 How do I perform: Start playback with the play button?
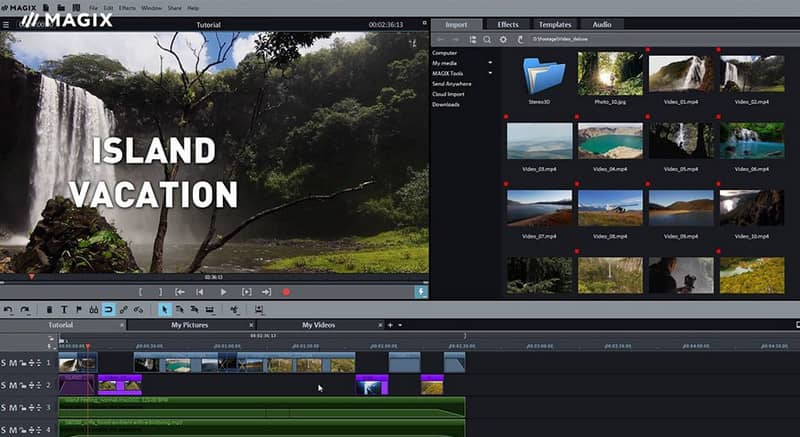point(223,292)
